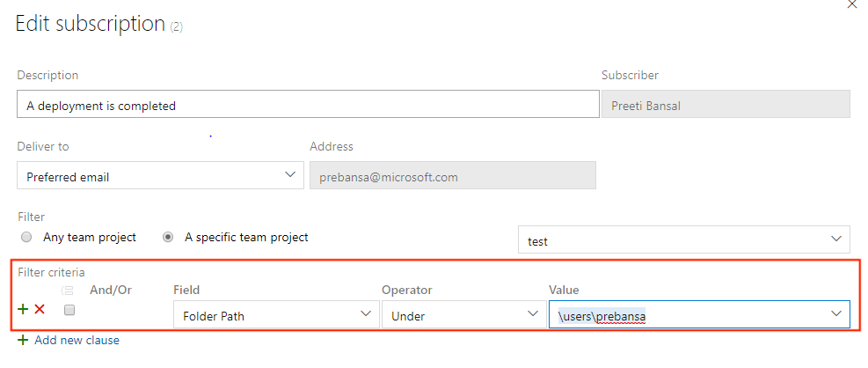
Task: Click the And/Or column header
Action: coord(111,290)
